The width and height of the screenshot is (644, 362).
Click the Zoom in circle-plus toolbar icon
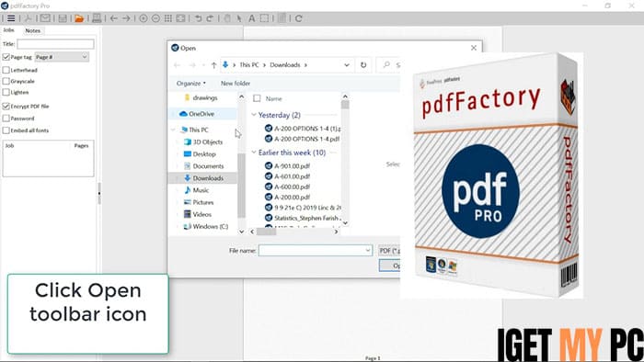pyautogui.click(x=144, y=18)
